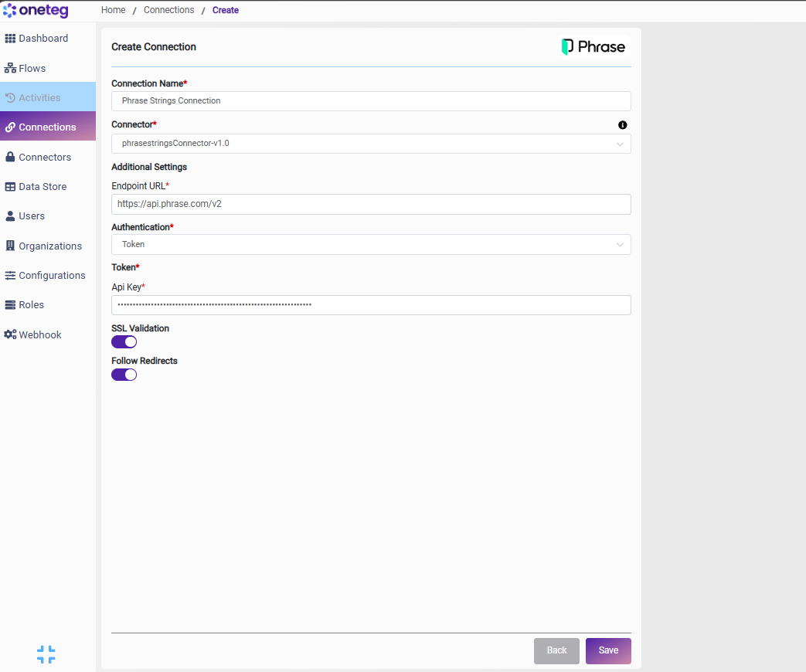
Task: Click the Data Store table icon
Action: point(10,187)
